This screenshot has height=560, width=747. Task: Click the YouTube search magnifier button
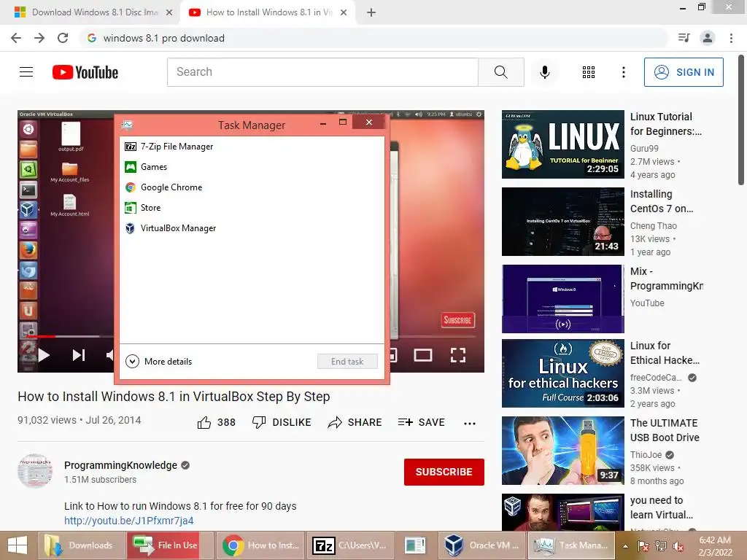coord(500,72)
